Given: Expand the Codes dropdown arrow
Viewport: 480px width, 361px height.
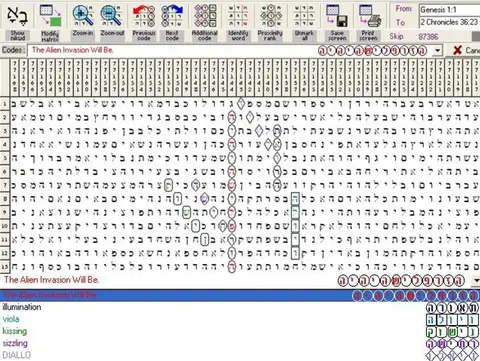Looking at the screenshot, I should (x=437, y=51).
